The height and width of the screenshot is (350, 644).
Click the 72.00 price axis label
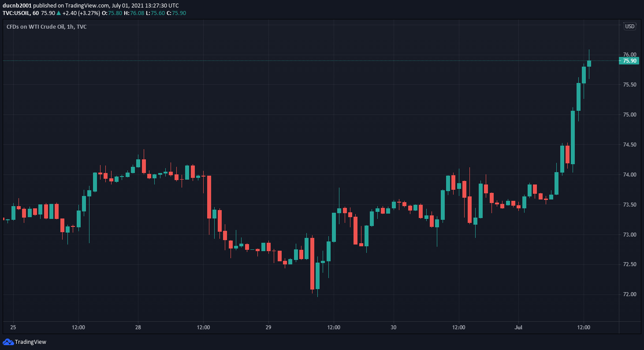tap(629, 294)
